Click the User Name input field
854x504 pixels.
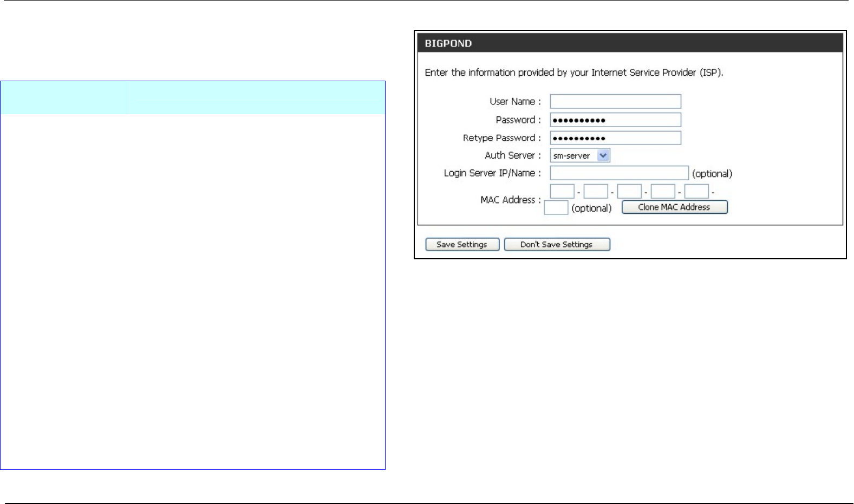click(615, 101)
